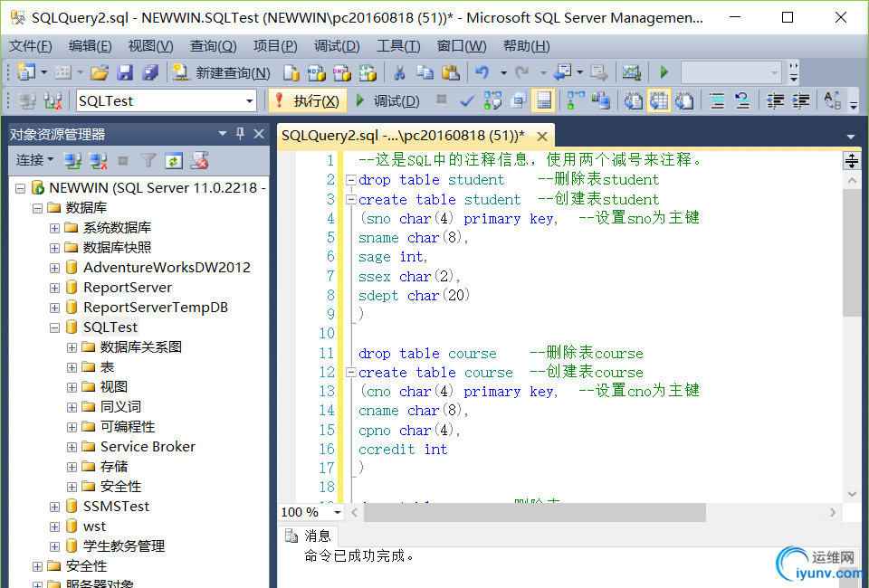Click the Object Explorer filter funnel icon
This screenshot has width=869, height=588.
[148, 161]
